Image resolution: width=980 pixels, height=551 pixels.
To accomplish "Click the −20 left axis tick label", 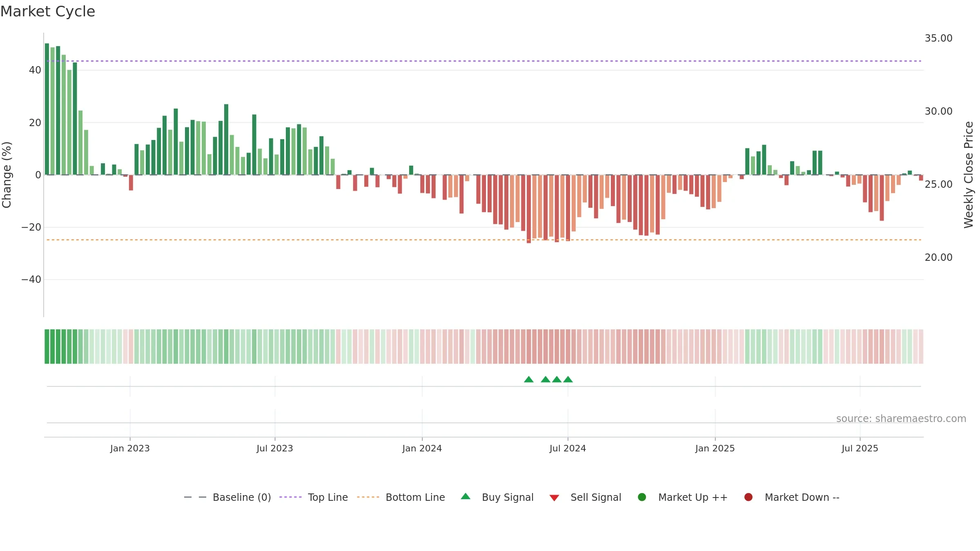I will (x=31, y=227).
